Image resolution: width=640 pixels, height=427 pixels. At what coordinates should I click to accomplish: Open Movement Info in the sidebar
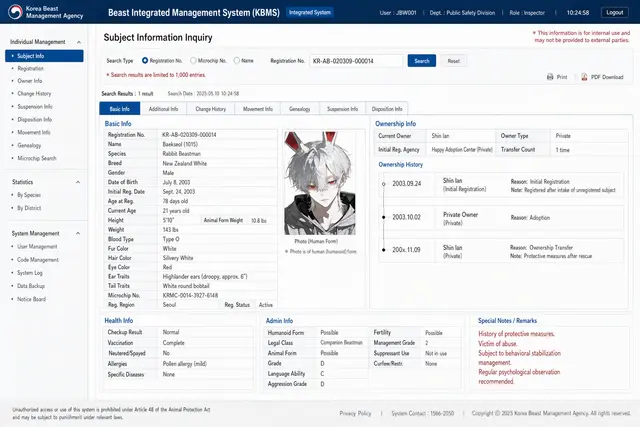coord(33,132)
